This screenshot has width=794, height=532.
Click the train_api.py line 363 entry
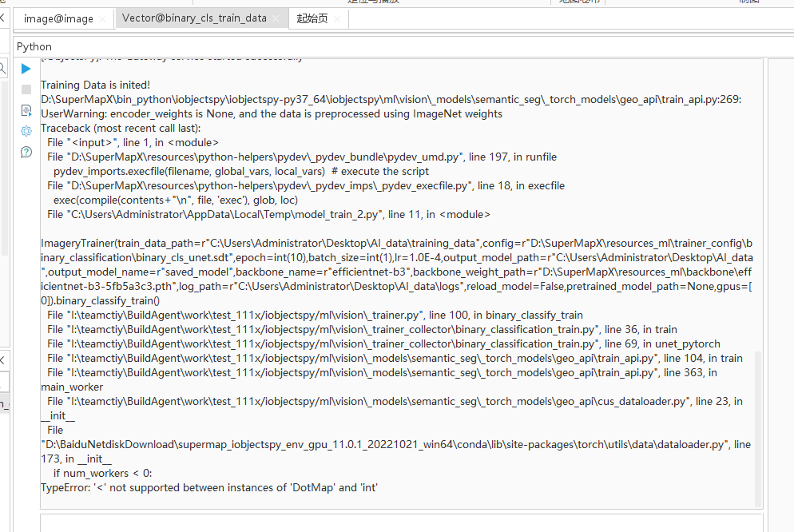click(x=379, y=379)
